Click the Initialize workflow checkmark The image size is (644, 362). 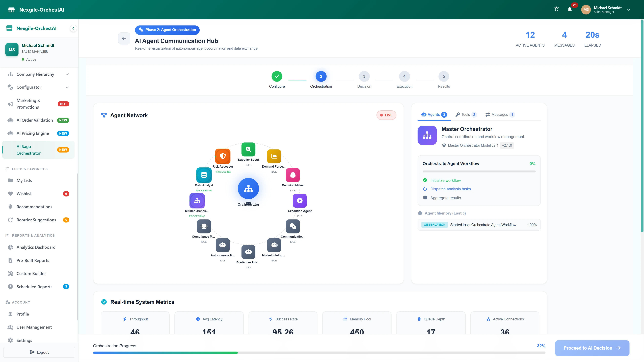[425, 180]
